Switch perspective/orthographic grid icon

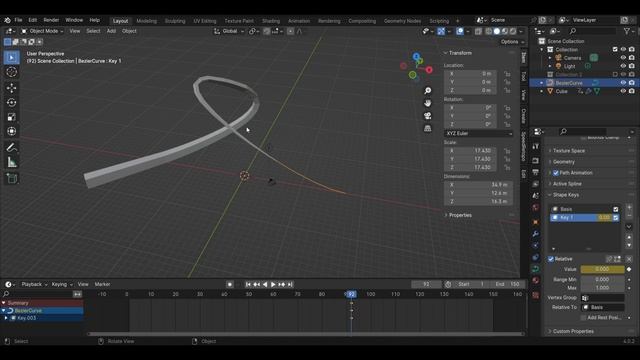tap(427, 129)
